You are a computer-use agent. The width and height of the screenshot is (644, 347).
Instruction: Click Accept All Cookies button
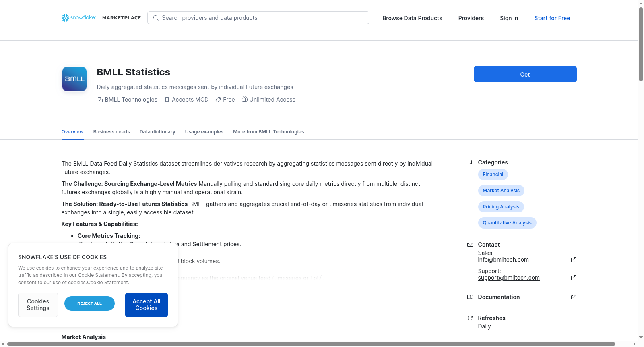click(x=147, y=305)
